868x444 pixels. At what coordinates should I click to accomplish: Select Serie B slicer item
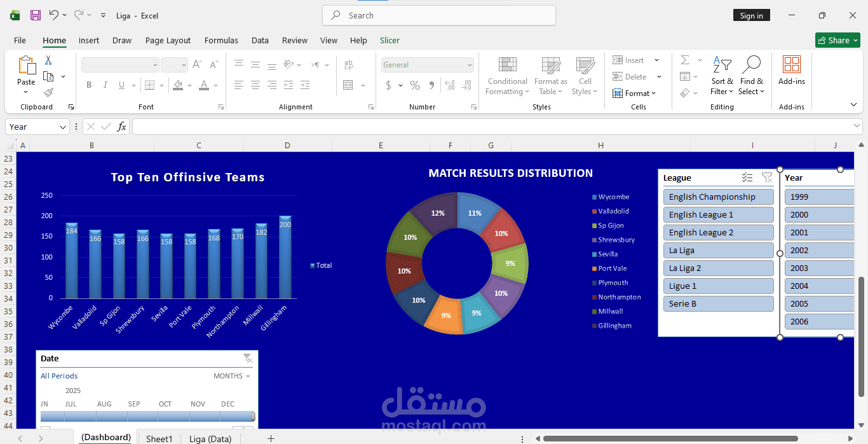[x=719, y=303]
